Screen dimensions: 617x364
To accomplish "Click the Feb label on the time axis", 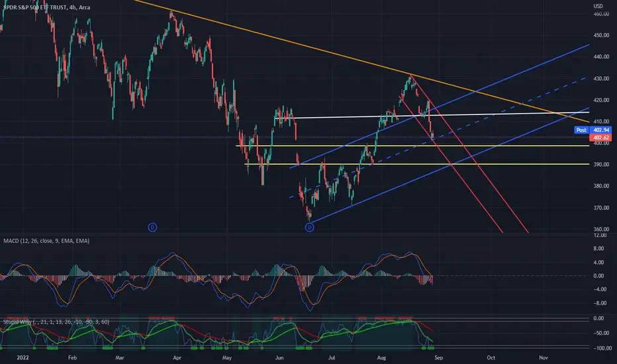I will (x=72, y=357).
